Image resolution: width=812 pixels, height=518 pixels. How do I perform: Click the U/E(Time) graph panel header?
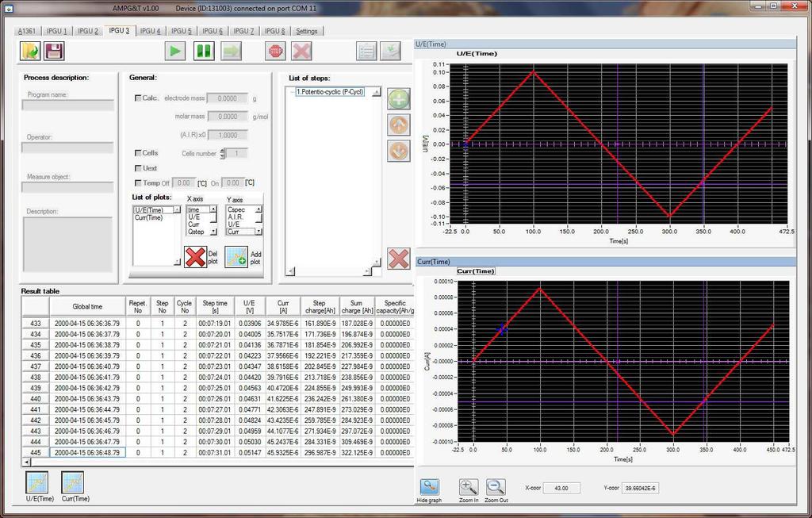(x=605, y=44)
